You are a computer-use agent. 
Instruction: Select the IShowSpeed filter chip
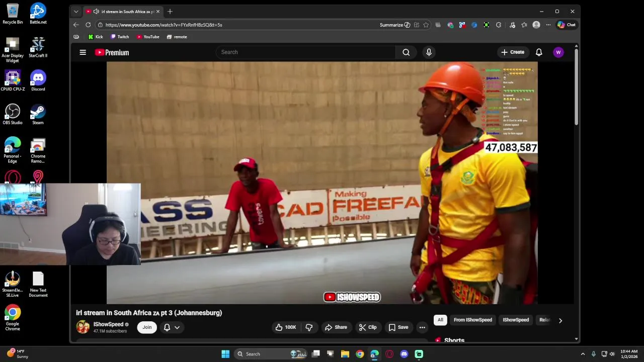tap(516, 320)
